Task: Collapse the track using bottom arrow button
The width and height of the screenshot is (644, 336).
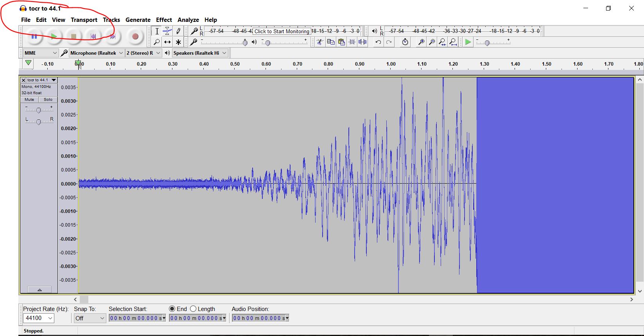Action: tap(39, 290)
